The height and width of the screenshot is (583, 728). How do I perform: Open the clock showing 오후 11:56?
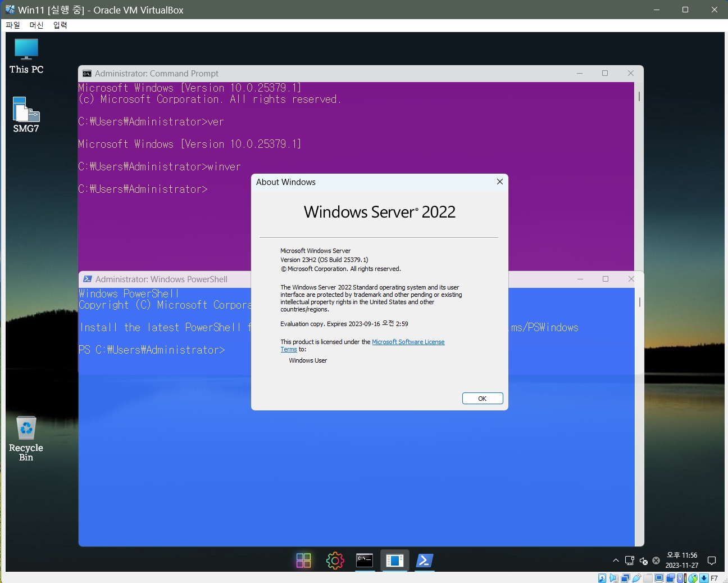tap(682, 560)
